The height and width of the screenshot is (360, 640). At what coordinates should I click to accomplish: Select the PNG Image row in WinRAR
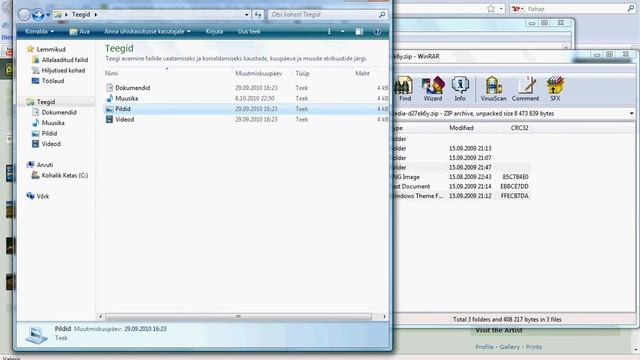461,177
